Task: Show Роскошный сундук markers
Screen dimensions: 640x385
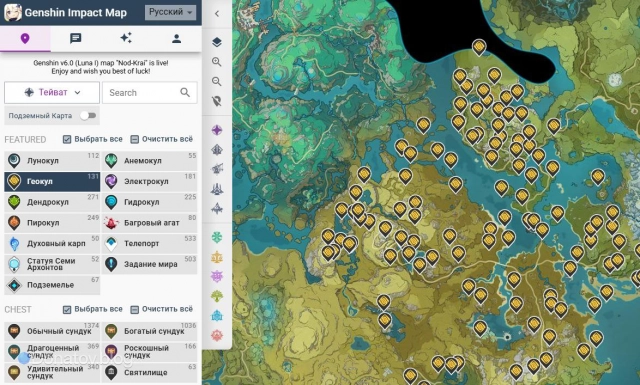Action: [x=149, y=352]
